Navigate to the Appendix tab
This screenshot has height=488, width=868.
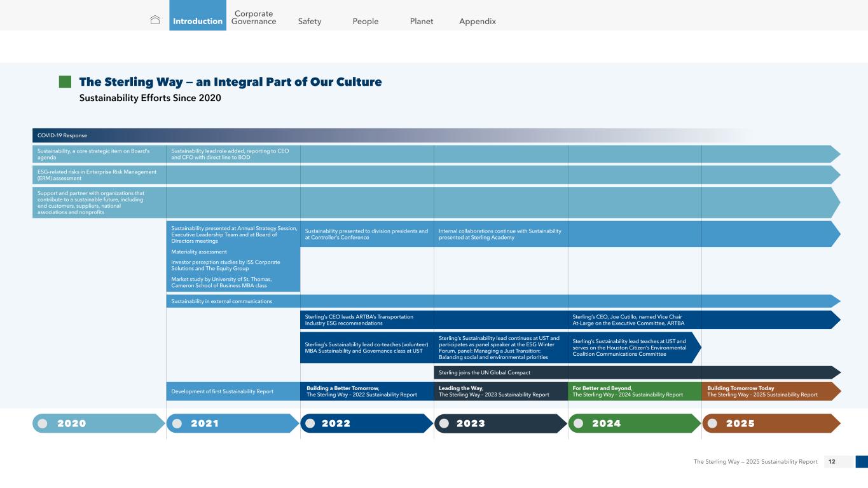[x=478, y=21]
